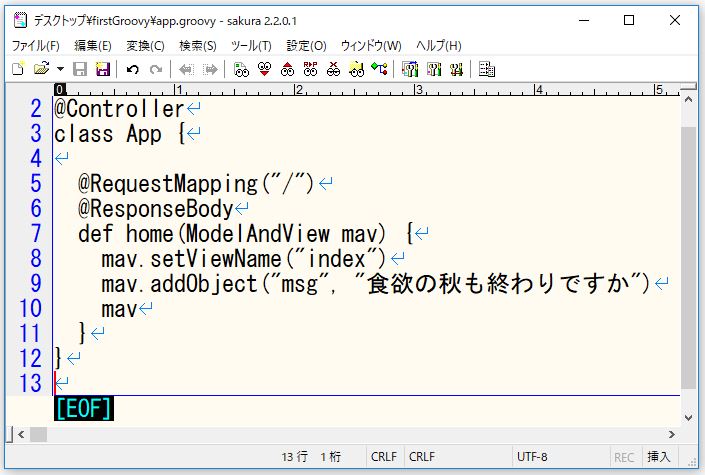Click the 'def home(ModelAndView mav) {' line
The width and height of the screenshot is (705, 475).
click(x=245, y=234)
